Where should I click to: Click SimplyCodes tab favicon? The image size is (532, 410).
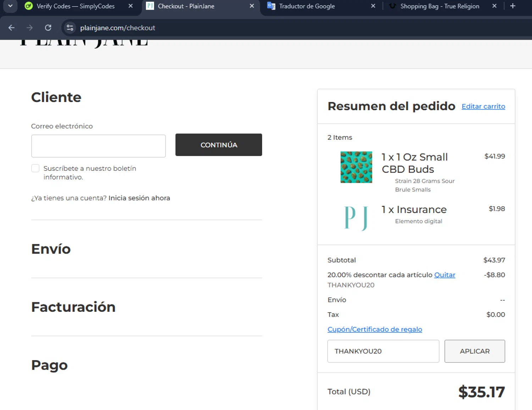click(x=29, y=6)
